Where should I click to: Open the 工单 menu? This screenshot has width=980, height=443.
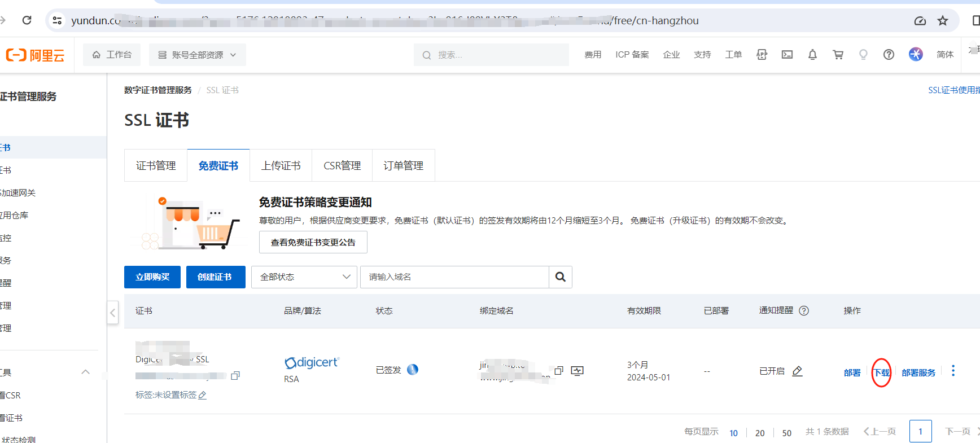point(734,55)
